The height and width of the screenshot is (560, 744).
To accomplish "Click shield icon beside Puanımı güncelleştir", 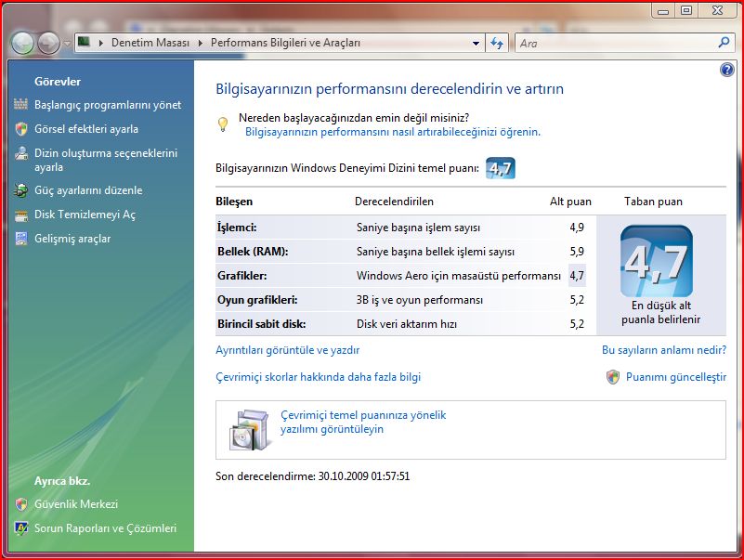I will click(x=613, y=377).
